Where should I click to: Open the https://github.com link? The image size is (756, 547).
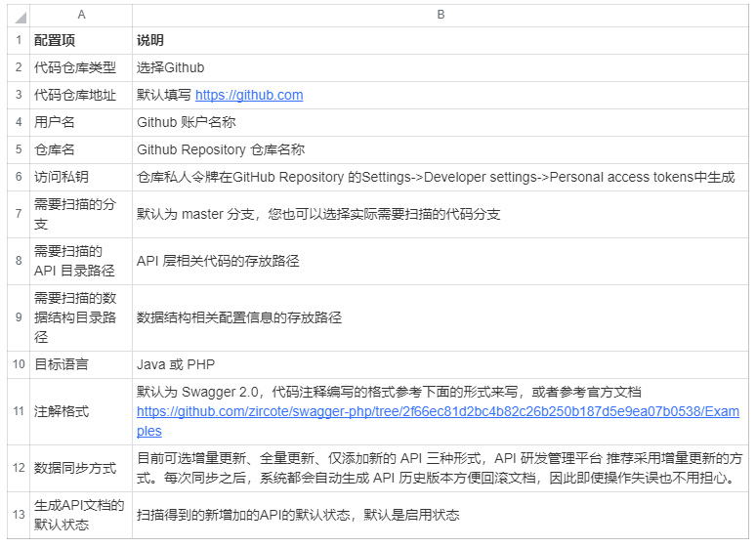click(249, 95)
